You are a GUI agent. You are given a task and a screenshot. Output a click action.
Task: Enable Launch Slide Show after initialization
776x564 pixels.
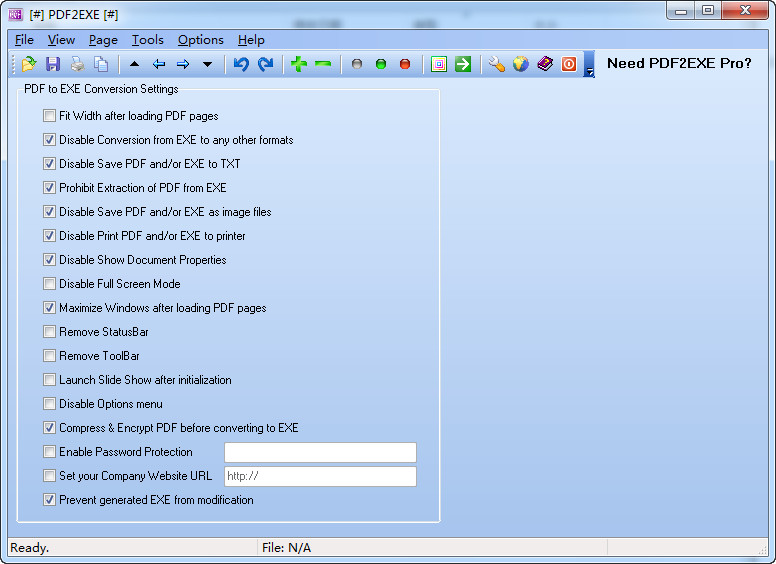click(x=49, y=379)
